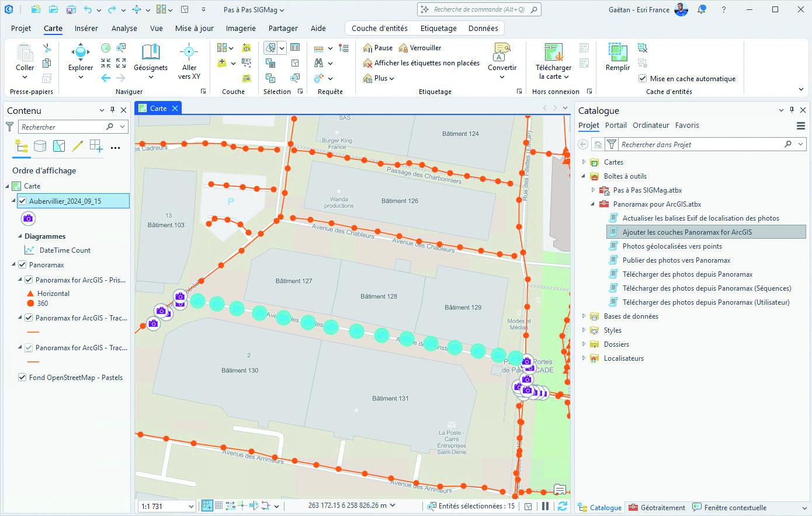Click the Filter icon in Contenu pane

(10, 127)
